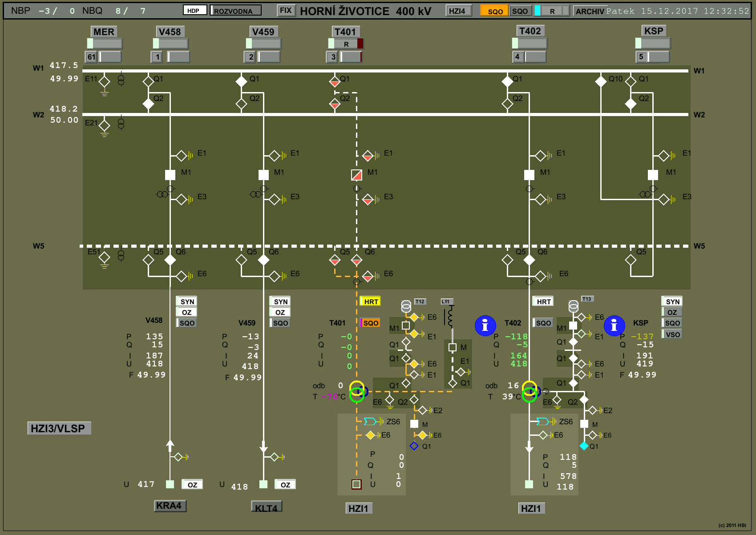Click the KSP bay header label
This screenshot has height=535, width=756.
click(x=654, y=31)
